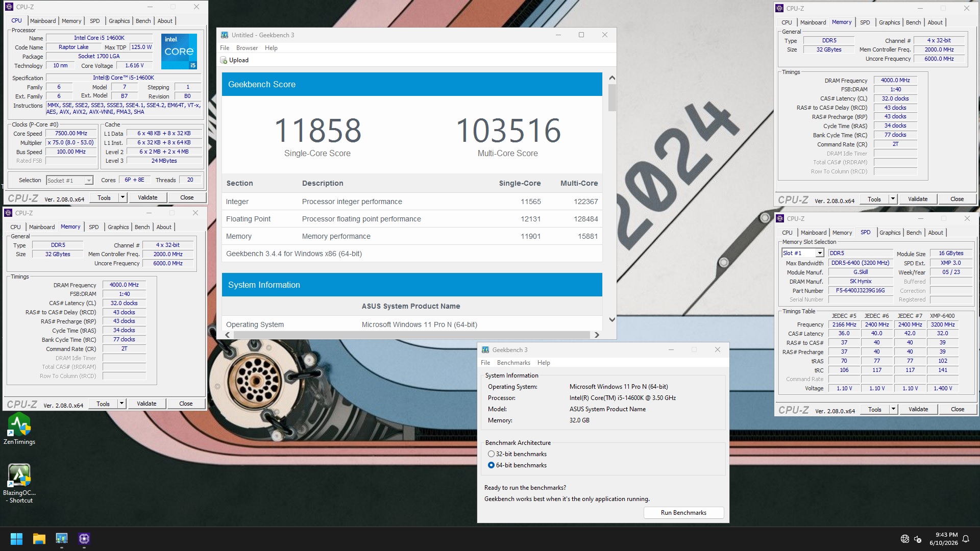Click Close button in bottom-left CPU-Z
The height and width of the screenshot is (551, 980).
tap(186, 404)
